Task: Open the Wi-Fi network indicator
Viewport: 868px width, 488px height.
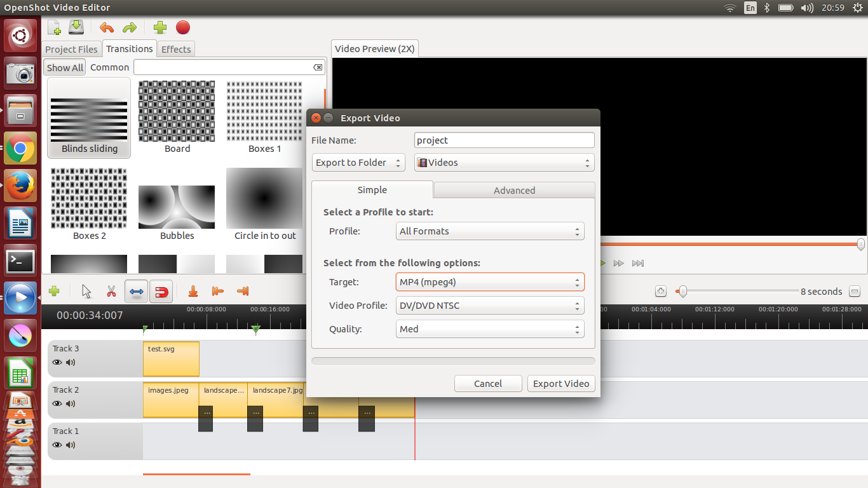Action: pos(730,8)
